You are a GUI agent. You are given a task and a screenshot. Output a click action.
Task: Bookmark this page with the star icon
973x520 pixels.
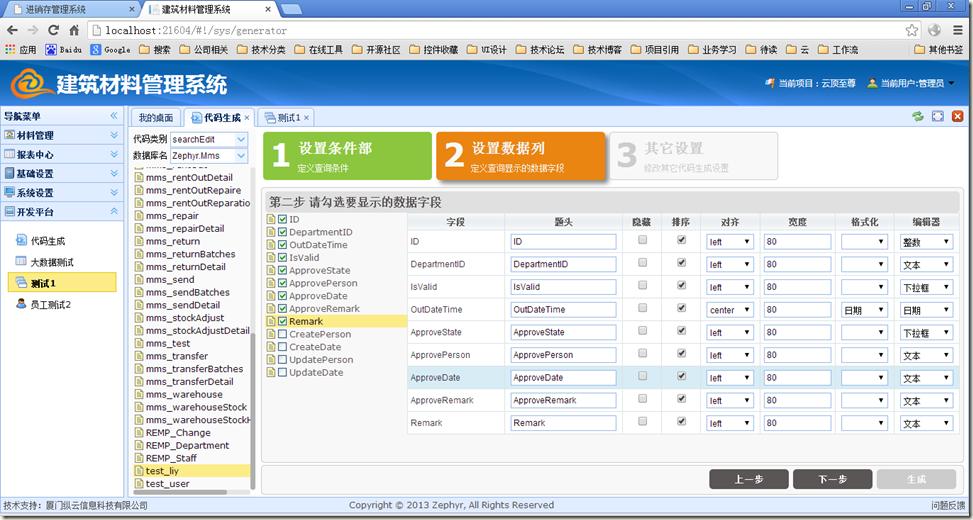pyautogui.click(x=911, y=30)
